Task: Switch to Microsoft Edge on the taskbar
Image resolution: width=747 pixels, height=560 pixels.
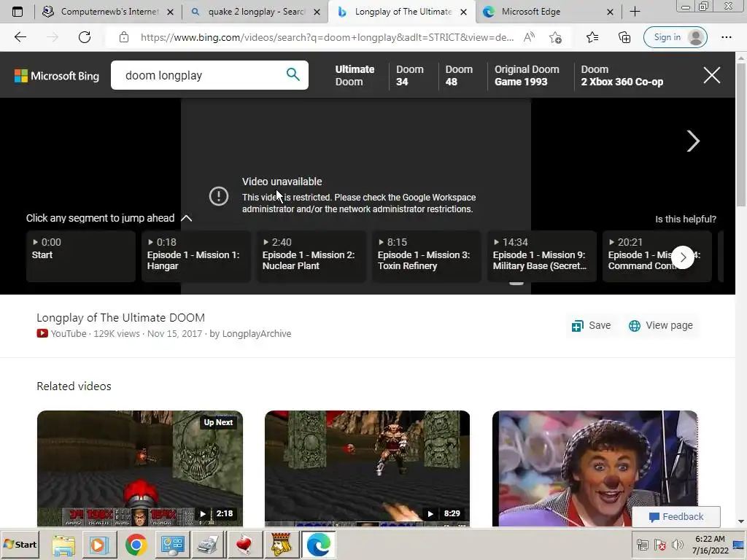Action: point(318,545)
